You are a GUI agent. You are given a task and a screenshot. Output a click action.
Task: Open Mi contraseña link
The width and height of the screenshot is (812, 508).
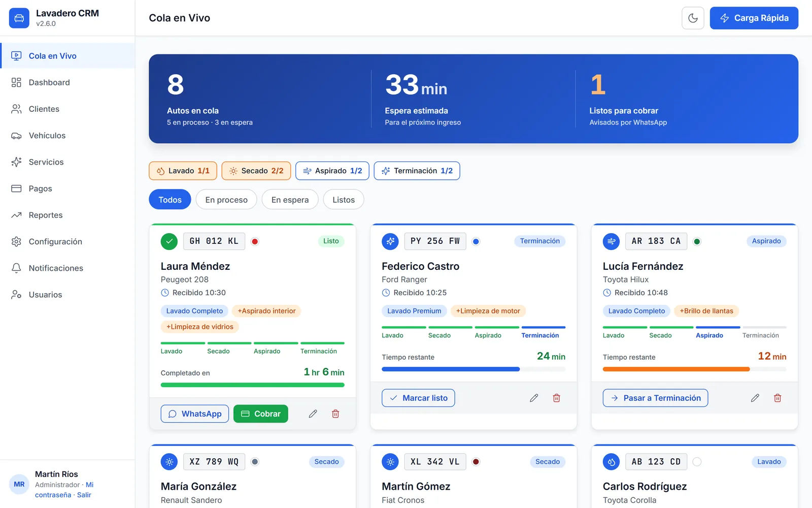64,490
